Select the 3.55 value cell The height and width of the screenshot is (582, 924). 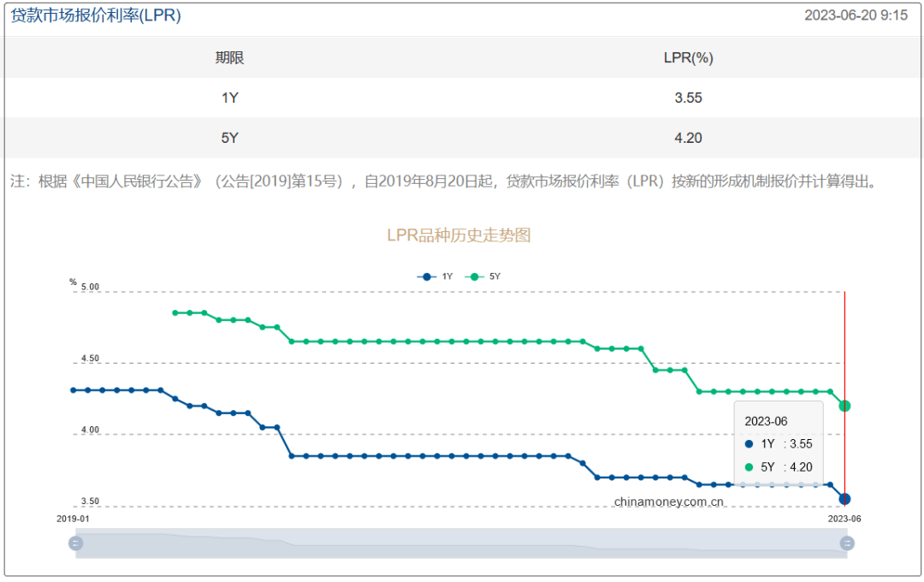(x=688, y=98)
